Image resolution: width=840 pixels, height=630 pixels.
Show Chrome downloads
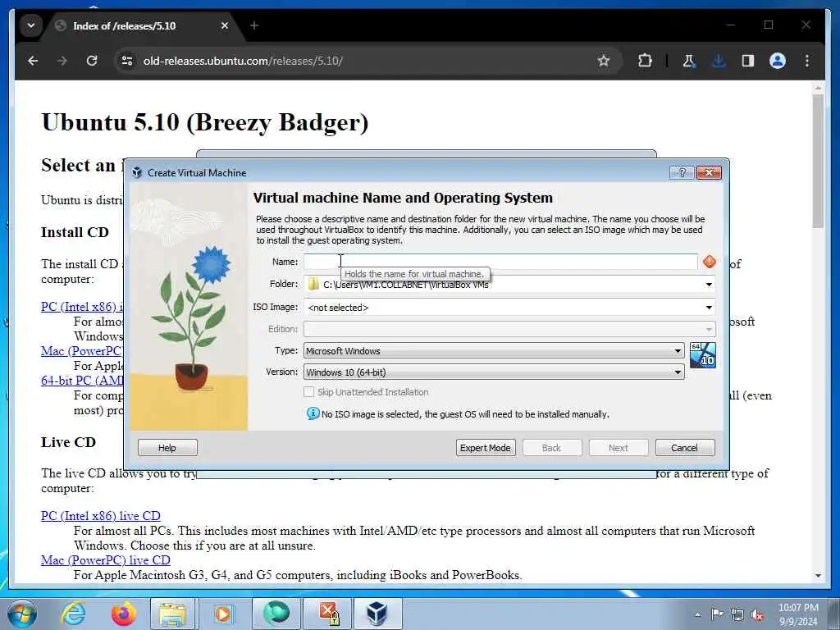pos(719,61)
